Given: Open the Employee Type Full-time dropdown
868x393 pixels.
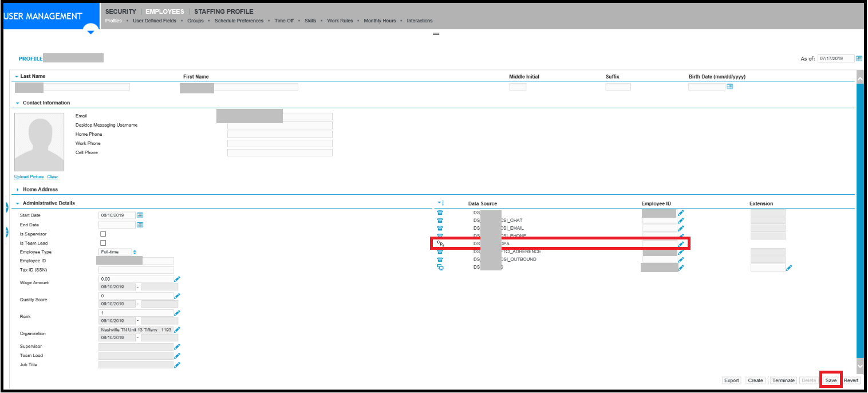Looking at the screenshot, I should [119, 252].
